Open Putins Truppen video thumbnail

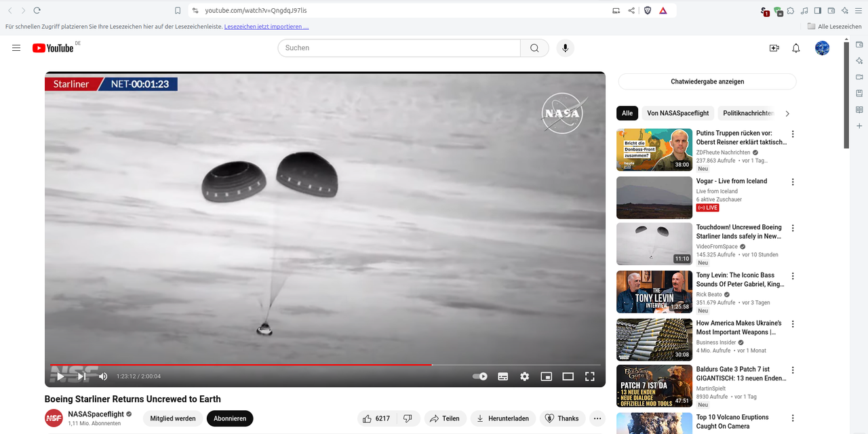(x=654, y=150)
